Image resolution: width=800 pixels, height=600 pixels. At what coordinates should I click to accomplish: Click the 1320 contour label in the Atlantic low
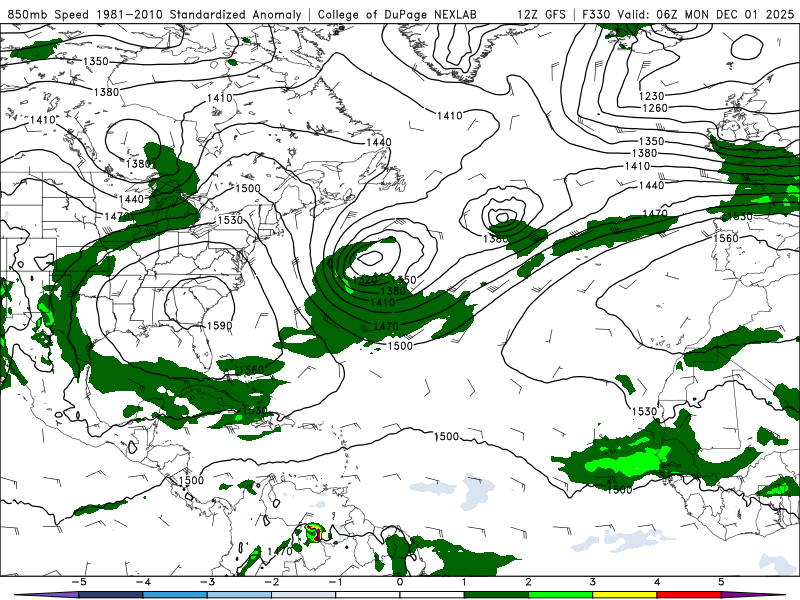[365, 280]
